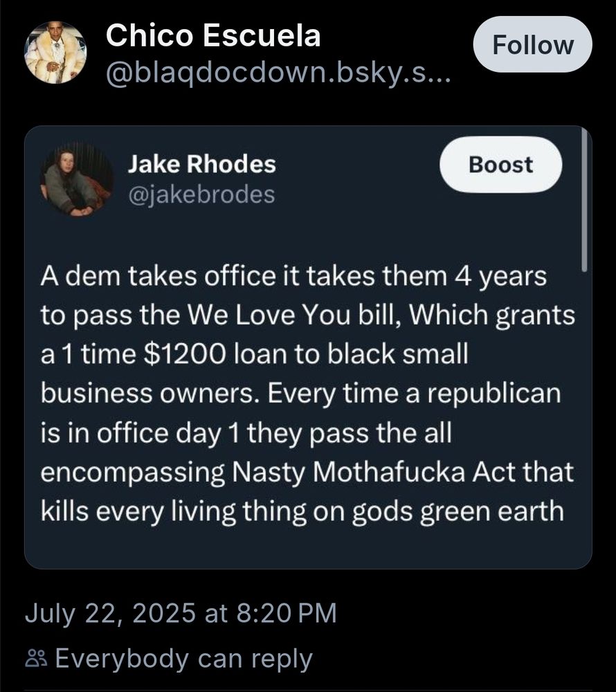Click the line starting 'A dem takes office'
The width and height of the screenshot is (616, 692).
294,276
